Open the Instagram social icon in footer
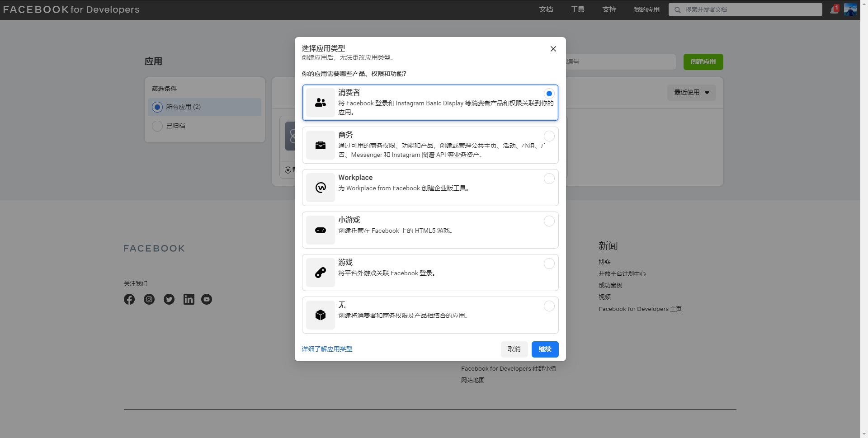868x438 pixels. (x=149, y=299)
